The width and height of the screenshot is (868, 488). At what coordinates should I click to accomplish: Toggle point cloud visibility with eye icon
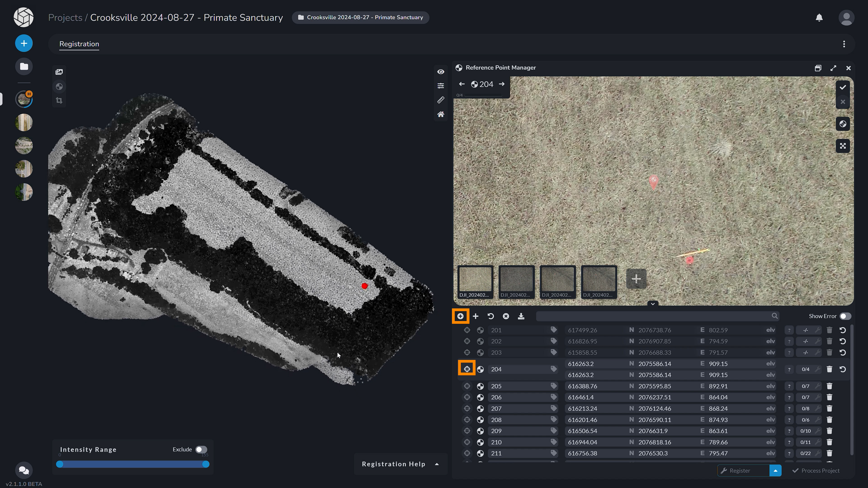[x=441, y=71]
